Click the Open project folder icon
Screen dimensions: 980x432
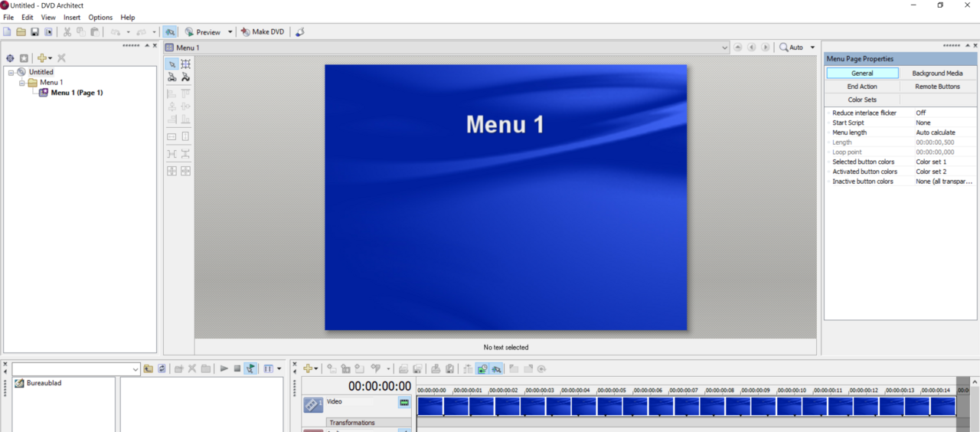(x=21, y=32)
